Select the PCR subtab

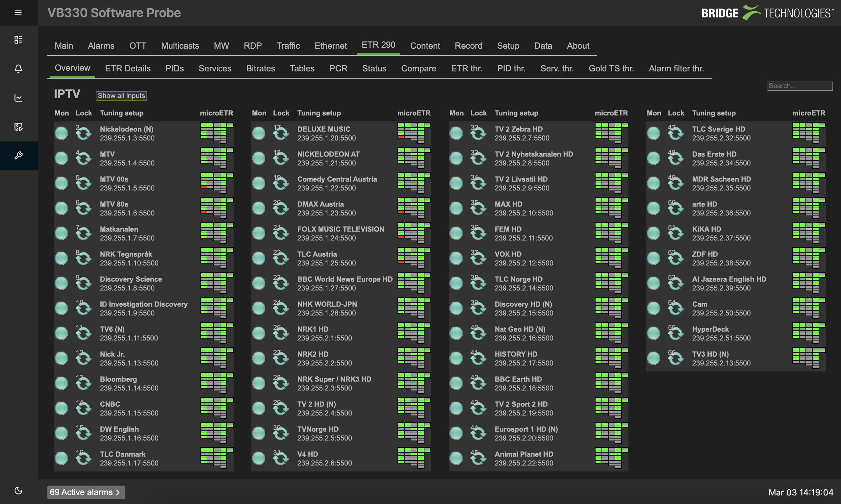338,69
